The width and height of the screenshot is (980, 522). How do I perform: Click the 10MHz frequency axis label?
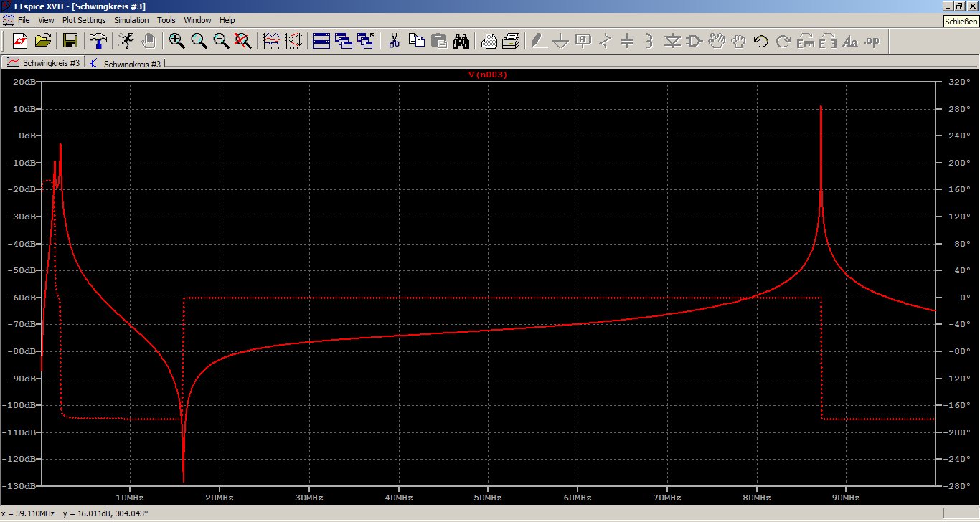click(129, 497)
